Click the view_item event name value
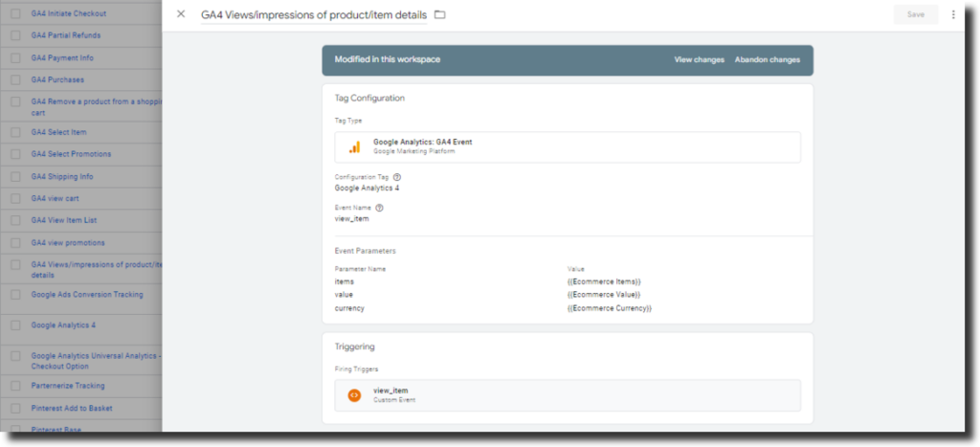 352,219
